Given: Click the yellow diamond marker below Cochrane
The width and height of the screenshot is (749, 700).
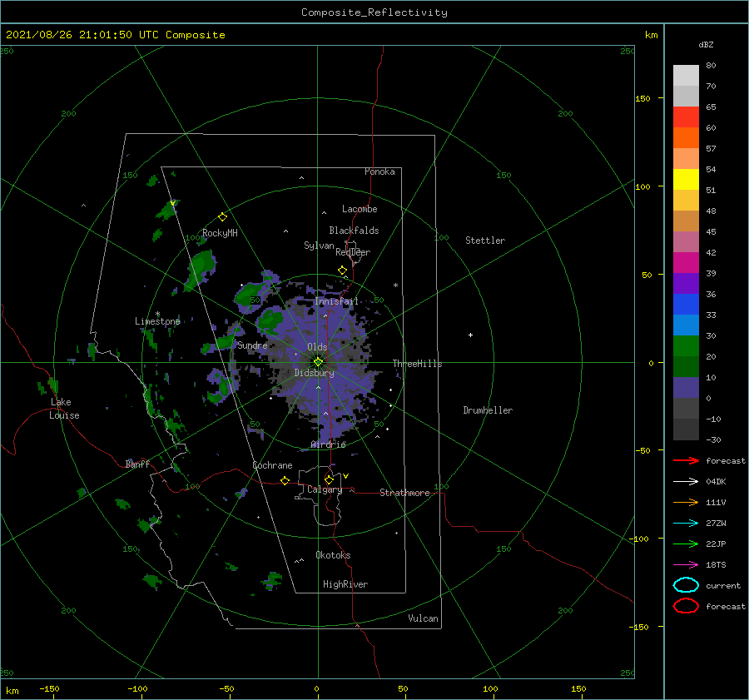Looking at the screenshot, I should click(285, 480).
